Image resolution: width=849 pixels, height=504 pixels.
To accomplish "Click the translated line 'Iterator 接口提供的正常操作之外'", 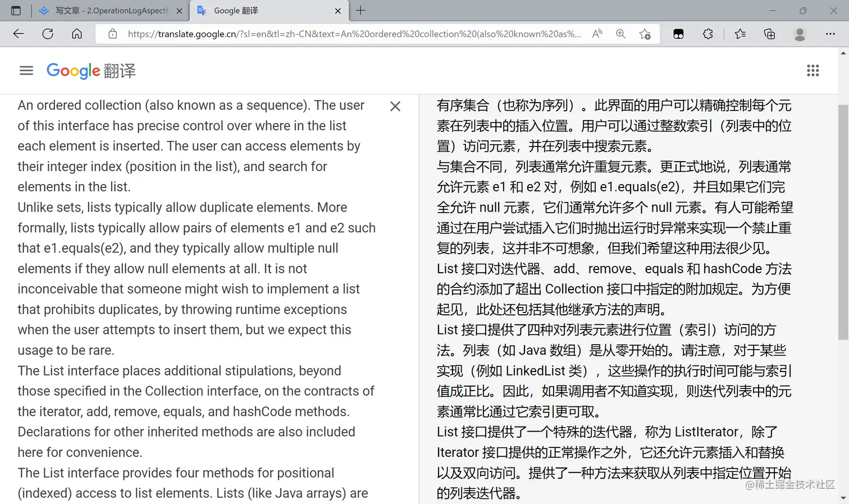I will [x=536, y=452].
